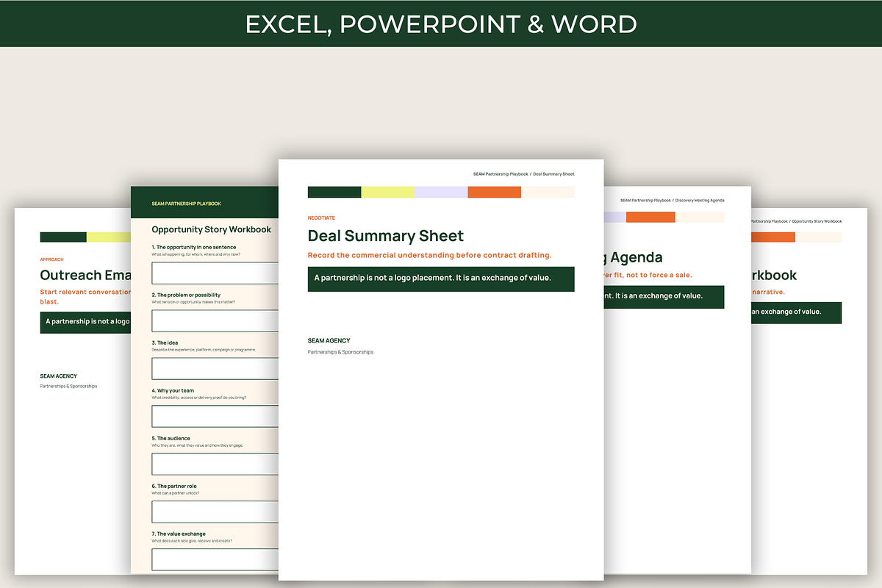Click the 'EXCEL, POWERPOINT & WORD' banner heading
This screenshot has width=882, height=588.
tap(441, 24)
